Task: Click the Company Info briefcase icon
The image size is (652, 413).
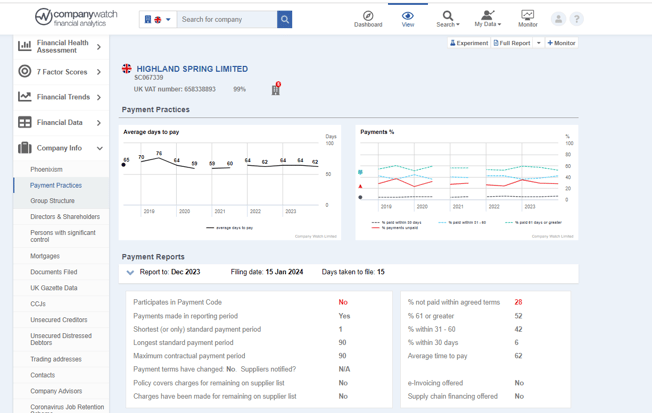Action: pyautogui.click(x=25, y=148)
